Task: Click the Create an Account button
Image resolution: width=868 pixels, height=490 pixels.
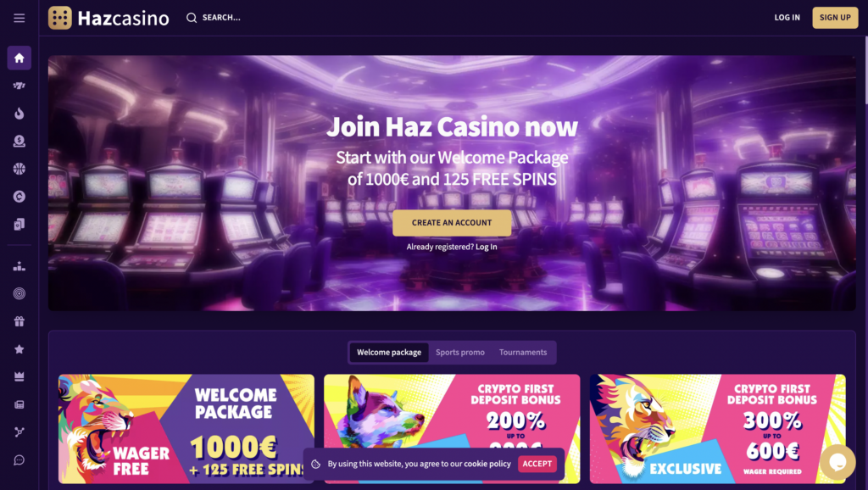Action: pos(452,223)
